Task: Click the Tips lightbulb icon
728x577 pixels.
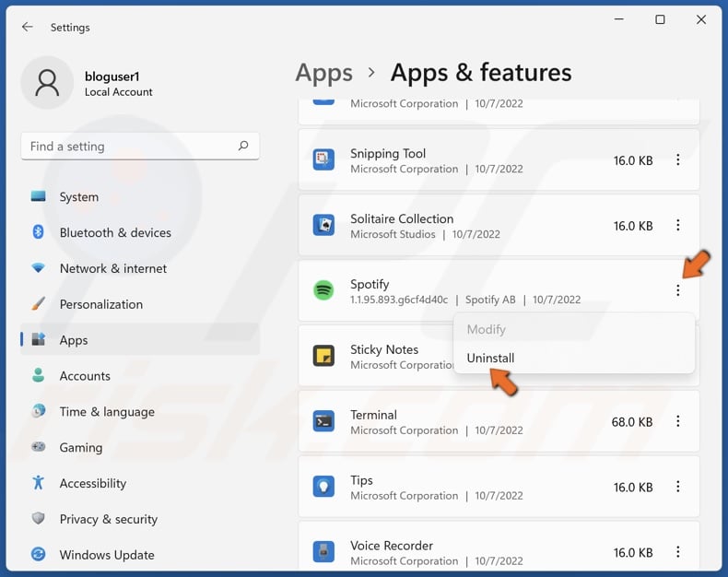Action: pos(323,487)
